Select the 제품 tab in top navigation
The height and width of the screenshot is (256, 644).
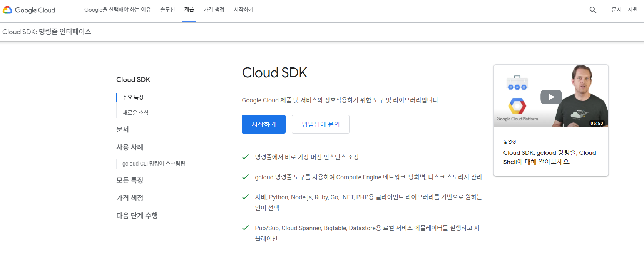pos(189,10)
